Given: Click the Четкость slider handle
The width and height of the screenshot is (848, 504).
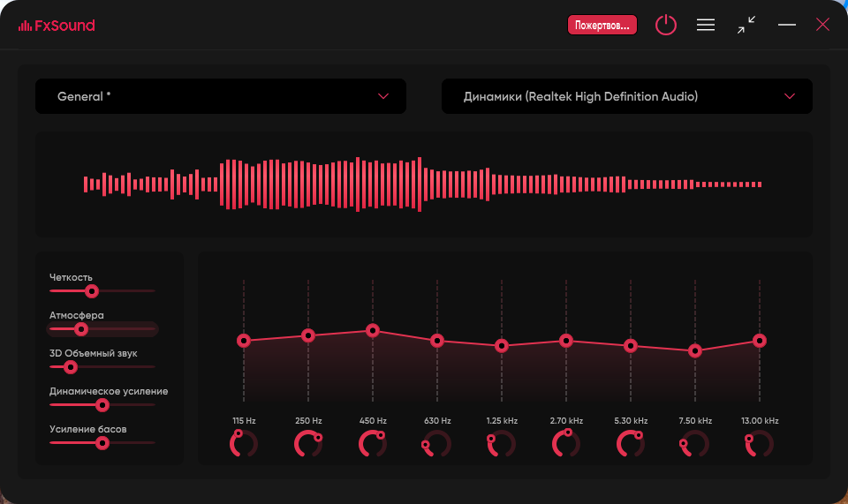Looking at the screenshot, I should [91, 291].
